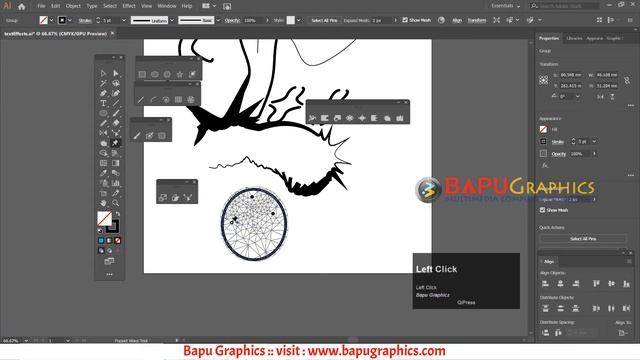
Task: Toggle Show Mesh checkbox in control bar
Action: point(405,20)
